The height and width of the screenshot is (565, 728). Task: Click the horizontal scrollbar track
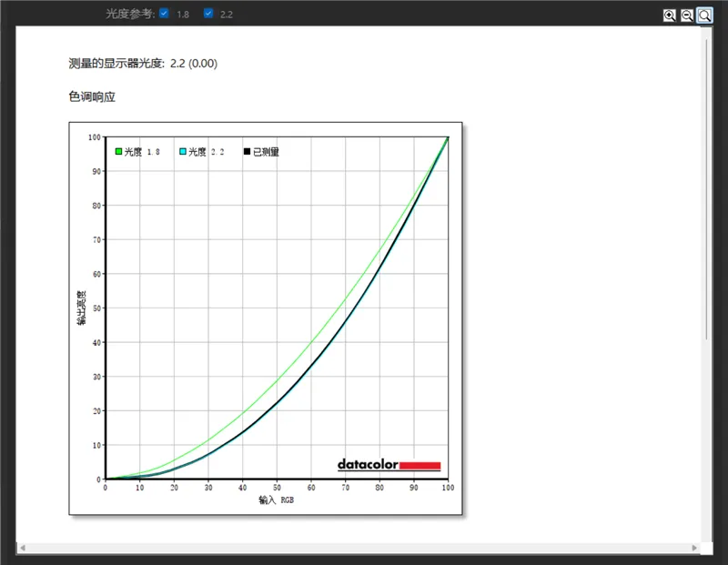(364, 548)
